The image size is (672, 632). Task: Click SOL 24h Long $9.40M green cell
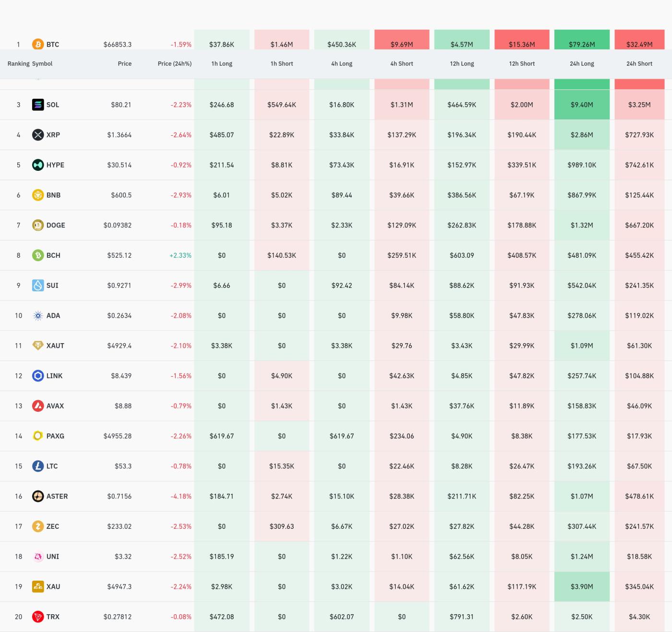tap(582, 105)
